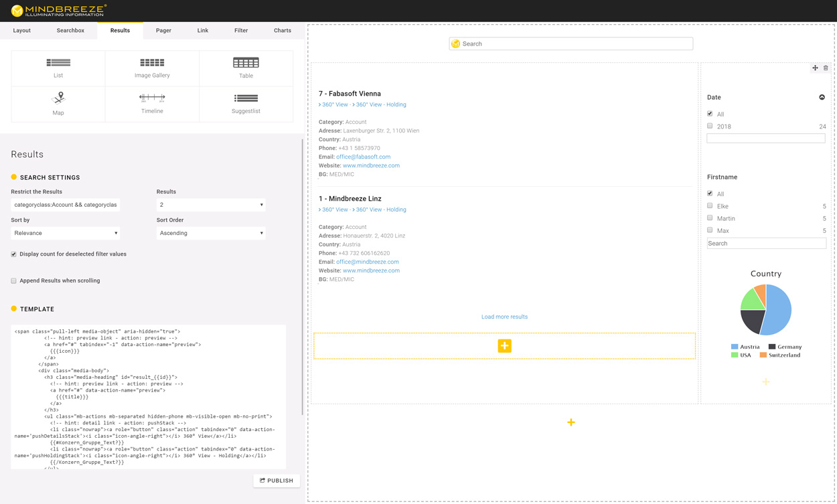Viewport: 837px width, 504px height.
Task: Click the main Search input box
Action: click(x=571, y=44)
